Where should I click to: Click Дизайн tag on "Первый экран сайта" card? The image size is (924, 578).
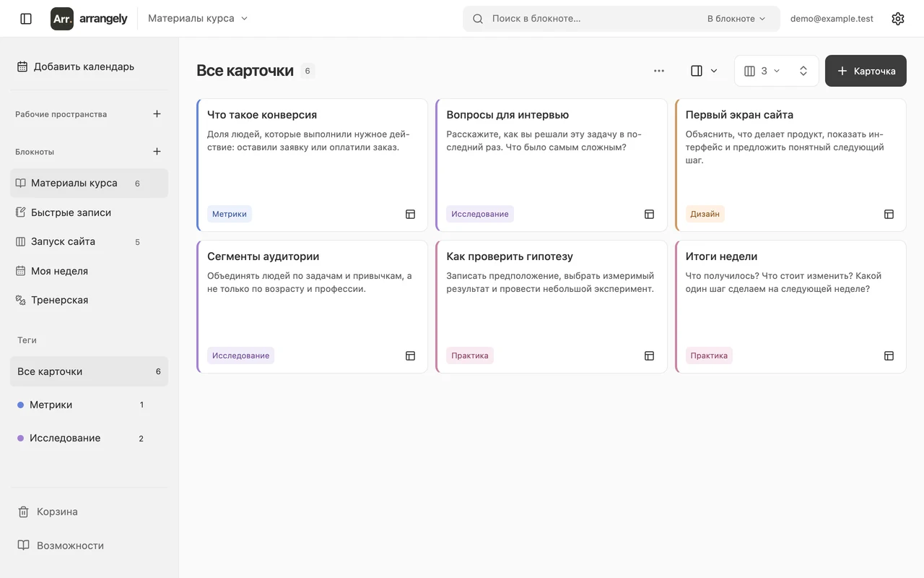tap(705, 214)
